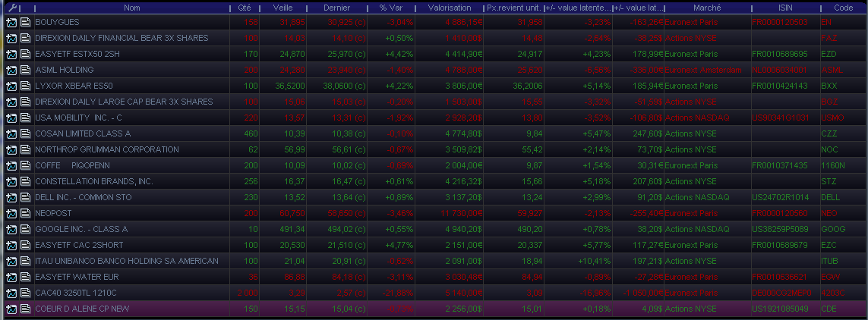Open chart icon for BOUYGUES row
The height and width of the screenshot is (320, 868).
coord(11,22)
